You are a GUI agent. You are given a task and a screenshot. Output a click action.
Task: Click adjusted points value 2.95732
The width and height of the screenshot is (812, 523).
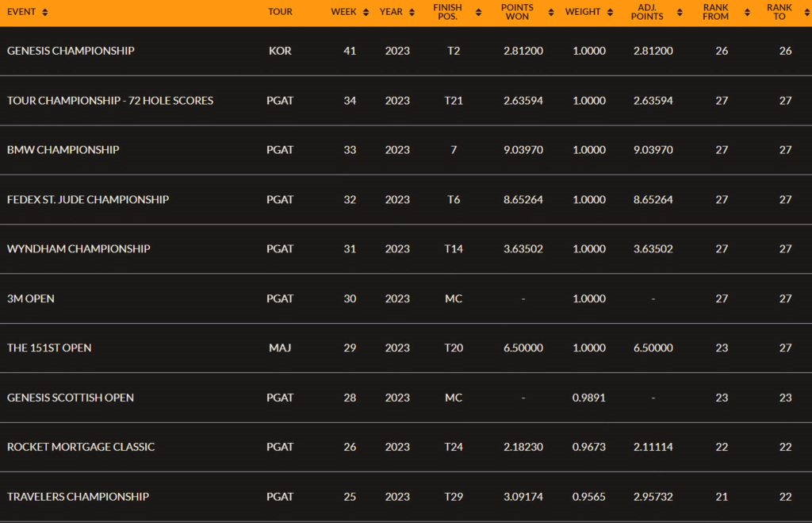coord(653,497)
